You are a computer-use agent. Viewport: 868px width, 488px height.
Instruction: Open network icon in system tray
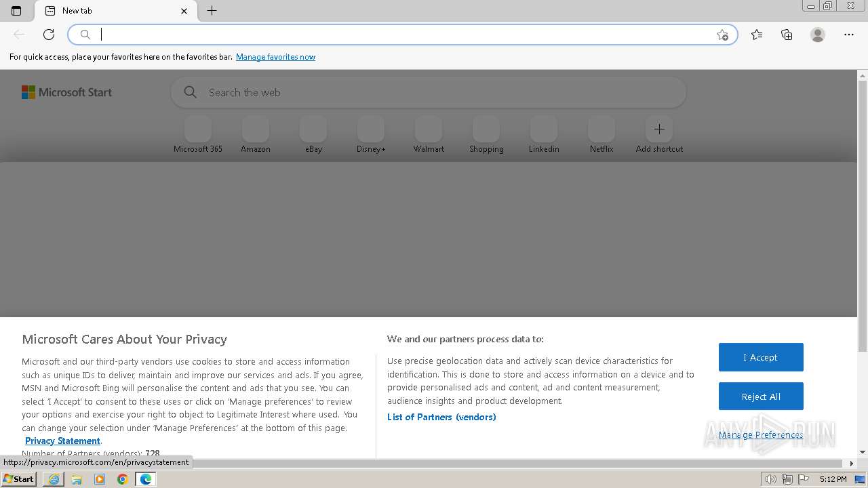point(787,479)
